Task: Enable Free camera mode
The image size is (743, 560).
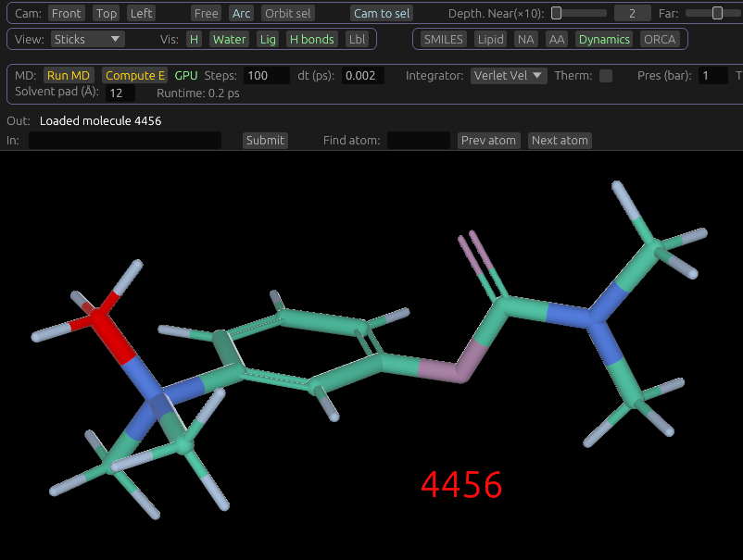Action: (x=207, y=14)
